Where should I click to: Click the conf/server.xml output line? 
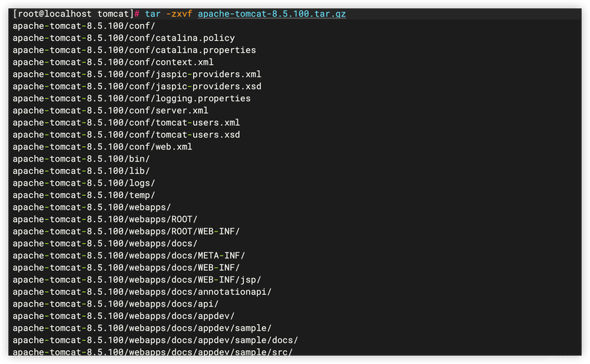pyautogui.click(x=111, y=111)
